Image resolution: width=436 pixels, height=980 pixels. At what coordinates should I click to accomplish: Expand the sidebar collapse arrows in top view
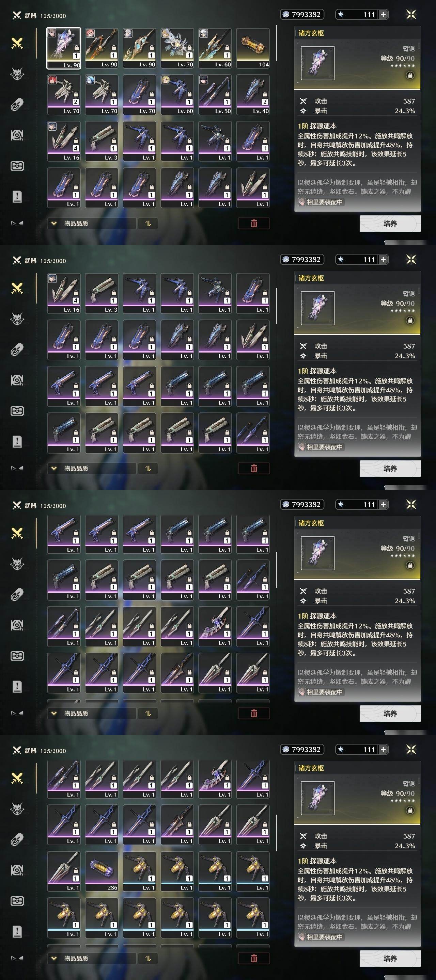[17, 223]
